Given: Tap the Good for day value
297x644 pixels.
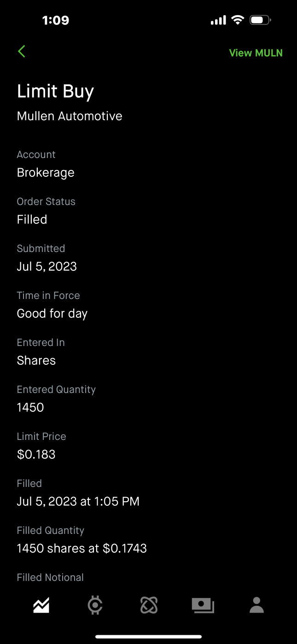Looking at the screenshot, I should (52, 314).
